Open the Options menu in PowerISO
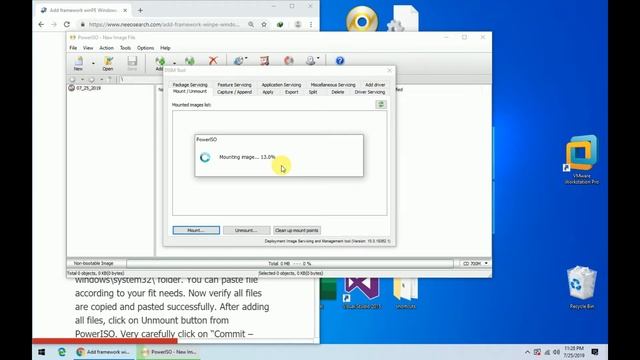This screenshot has width=640, height=360. (145, 48)
